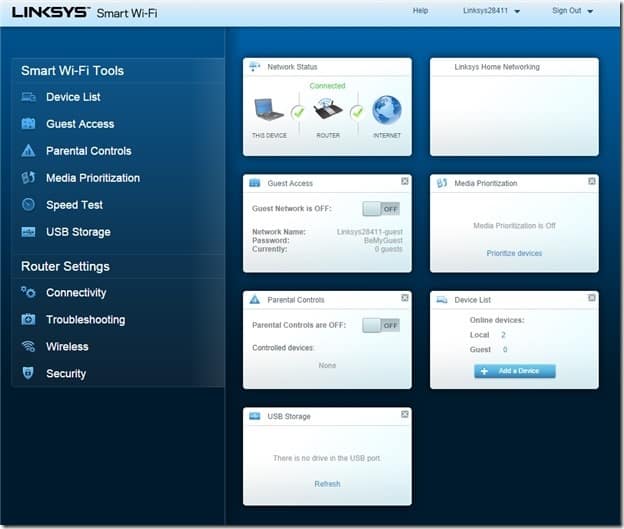
Task: Click 'Media Prioritization is Off' text
Action: (x=514, y=226)
